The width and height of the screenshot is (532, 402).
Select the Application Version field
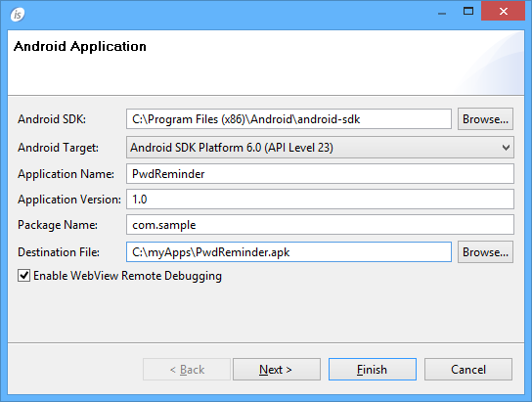[320, 200]
